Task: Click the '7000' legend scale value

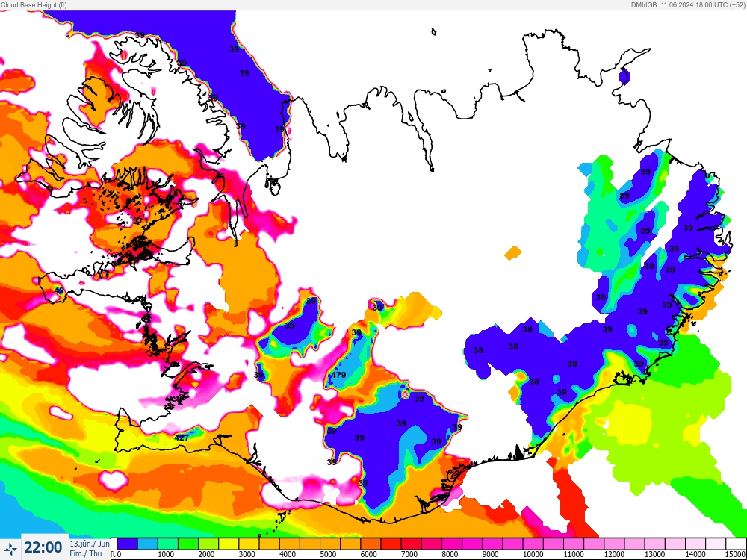Action: click(409, 554)
